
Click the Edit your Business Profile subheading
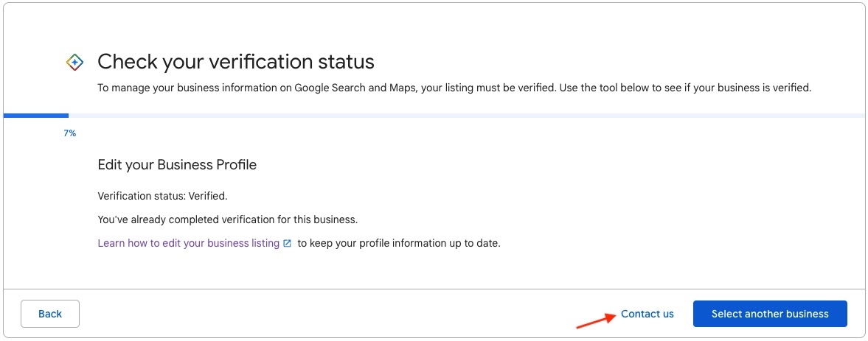pyautogui.click(x=177, y=165)
